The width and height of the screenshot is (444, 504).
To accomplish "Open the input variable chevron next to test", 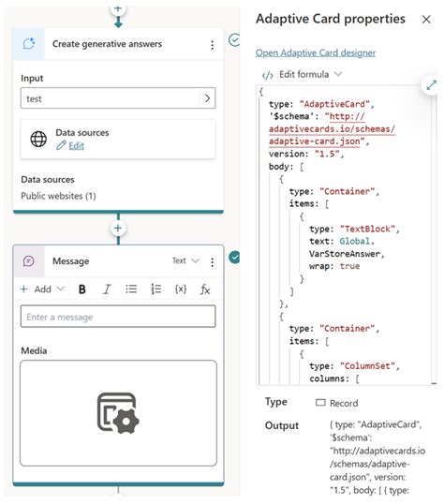I will point(207,98).
